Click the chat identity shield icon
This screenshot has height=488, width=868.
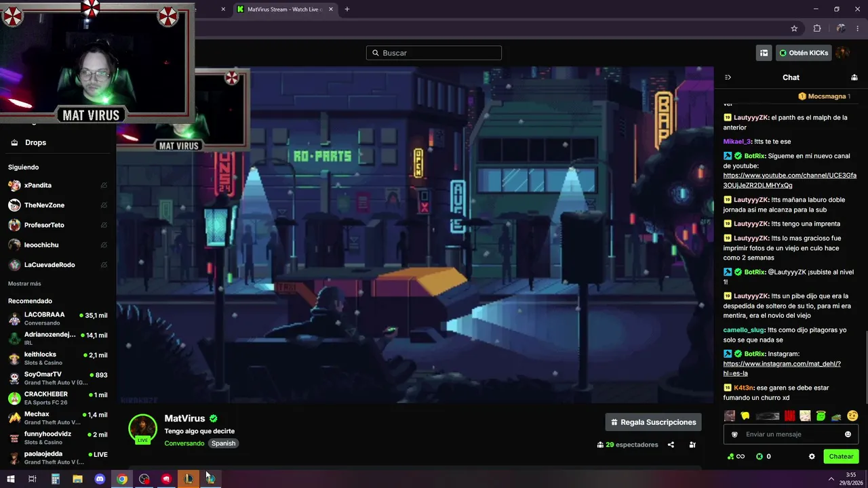pyautogui.click(x=734, y=434)
